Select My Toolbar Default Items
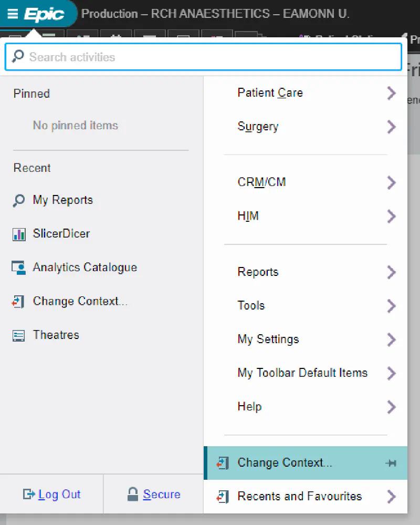 [302, 373]
